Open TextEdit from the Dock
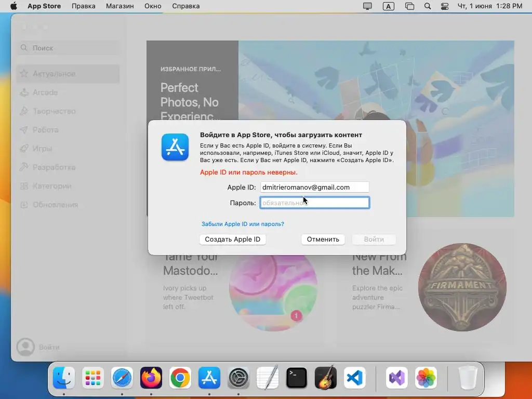 pos(268,378)
